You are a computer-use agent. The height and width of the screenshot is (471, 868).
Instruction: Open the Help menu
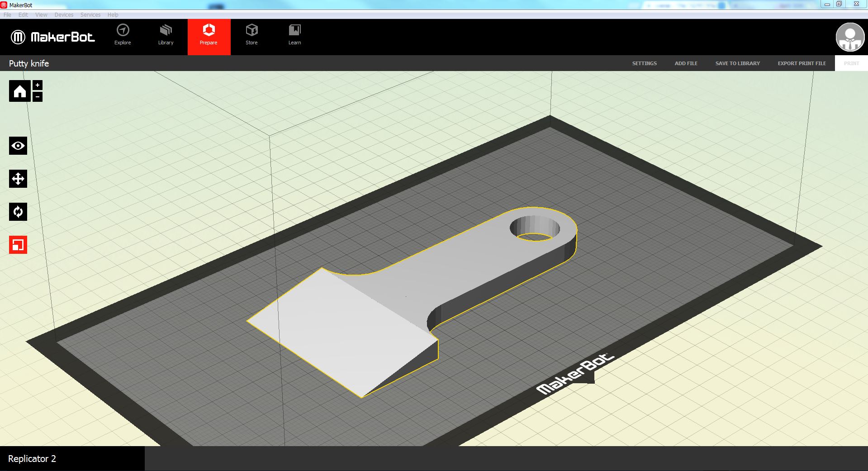pos(113,15)
